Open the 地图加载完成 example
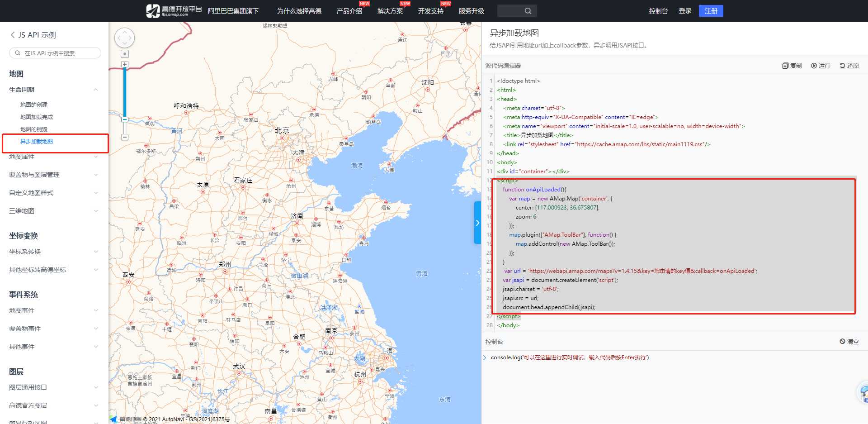The image size is (868, 424). 37,117
